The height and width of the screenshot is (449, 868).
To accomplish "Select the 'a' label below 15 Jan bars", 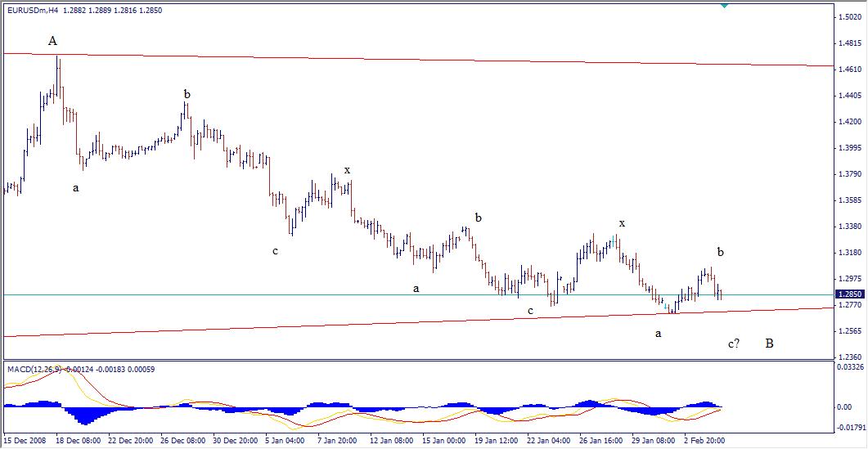I will (415, 289).
